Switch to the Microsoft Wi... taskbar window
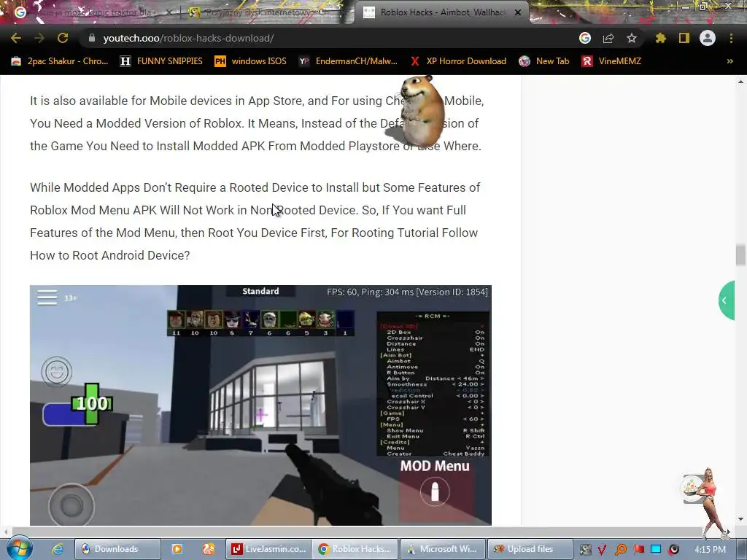Image resolution: width=747 pixels, height=560 pixels. 443,549
